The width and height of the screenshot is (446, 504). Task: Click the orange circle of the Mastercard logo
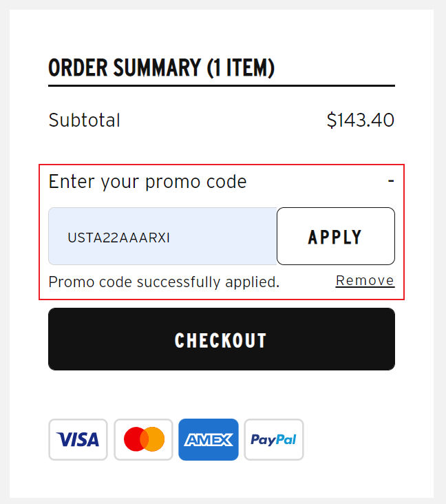point(154,439)
